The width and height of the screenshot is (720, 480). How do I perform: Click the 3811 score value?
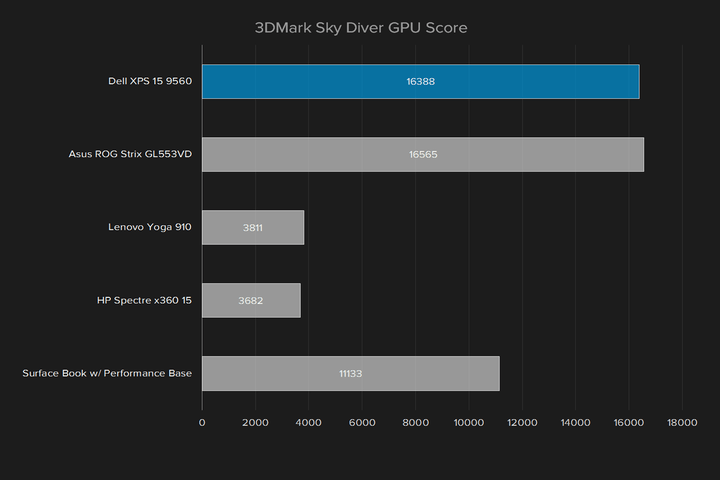(253, 228)
